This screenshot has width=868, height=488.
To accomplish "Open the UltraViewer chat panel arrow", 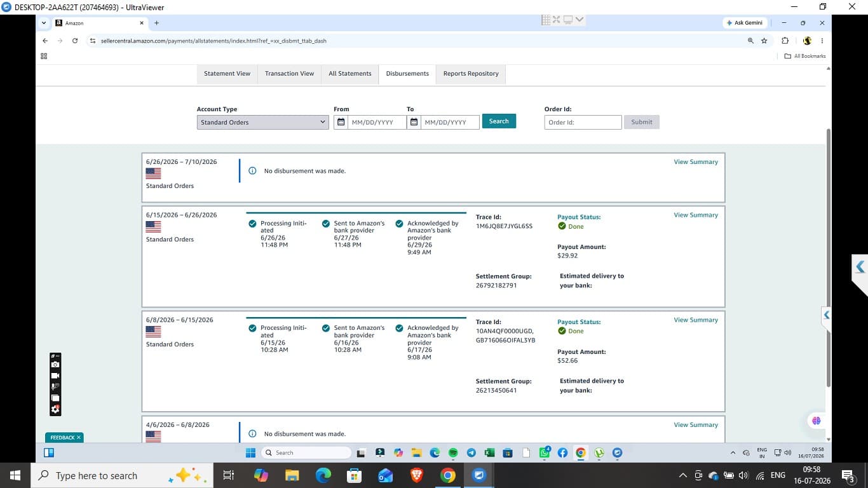I will click(860, 267).
